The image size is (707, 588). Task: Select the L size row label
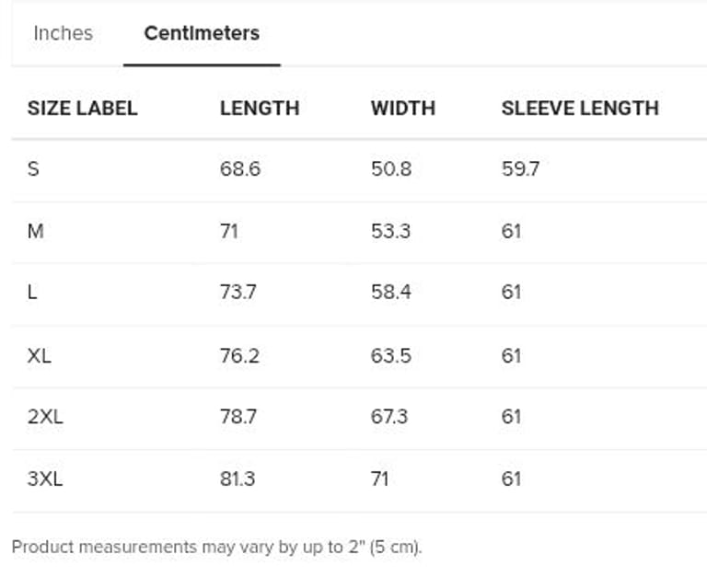click(33, 293)
